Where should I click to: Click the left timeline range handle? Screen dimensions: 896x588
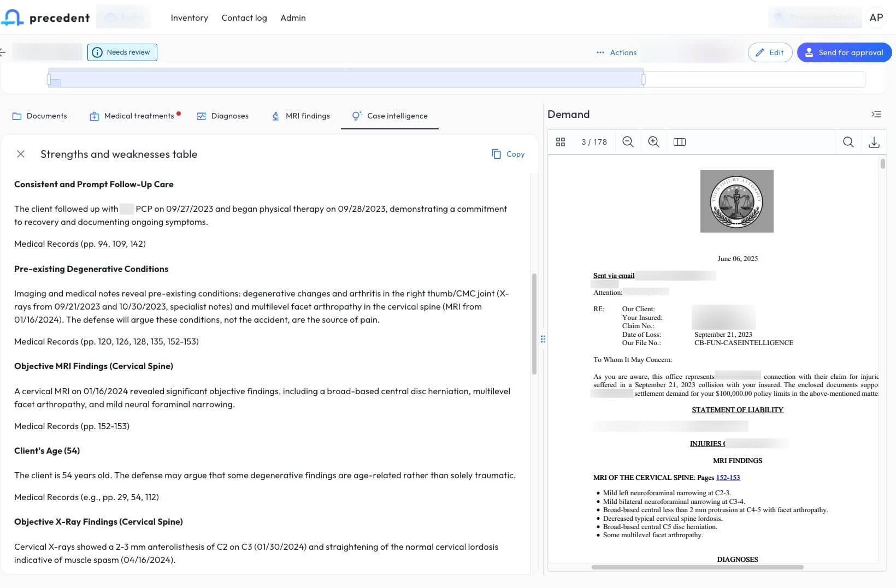tap(49, 80)
